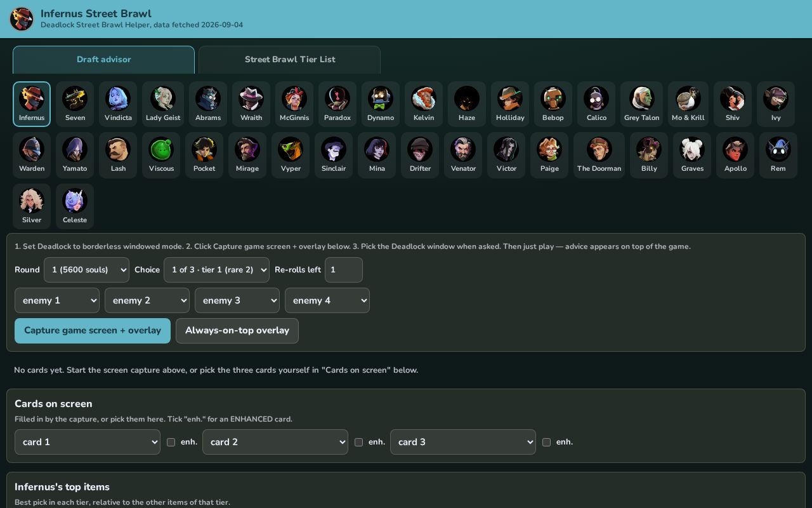Choose the Graves hero portrait

(692, 156)
